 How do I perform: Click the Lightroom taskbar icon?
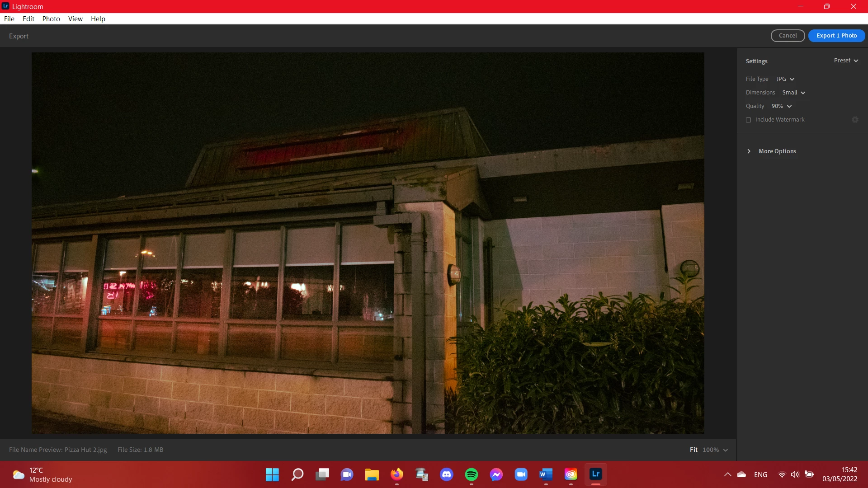coord(595,474)
